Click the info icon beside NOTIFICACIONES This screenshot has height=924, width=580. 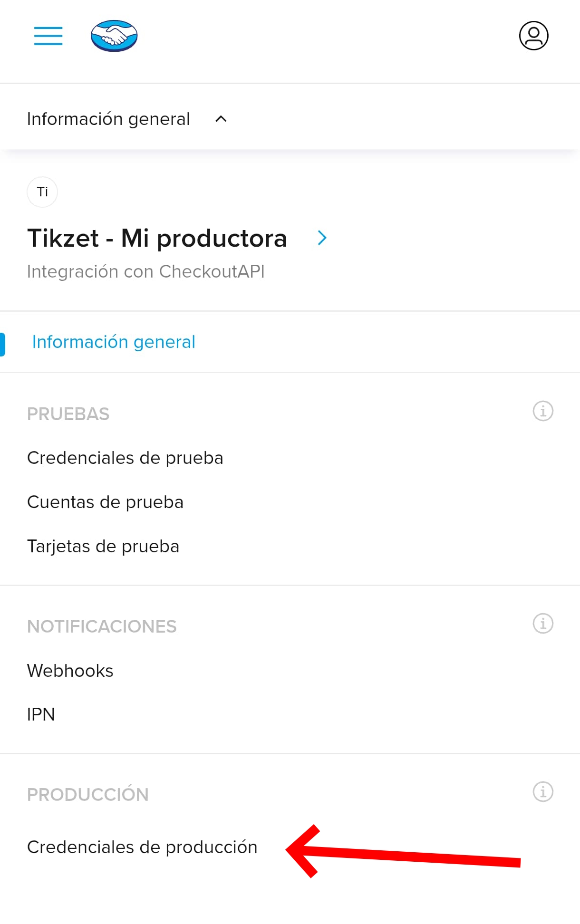(x=542, y=623)
